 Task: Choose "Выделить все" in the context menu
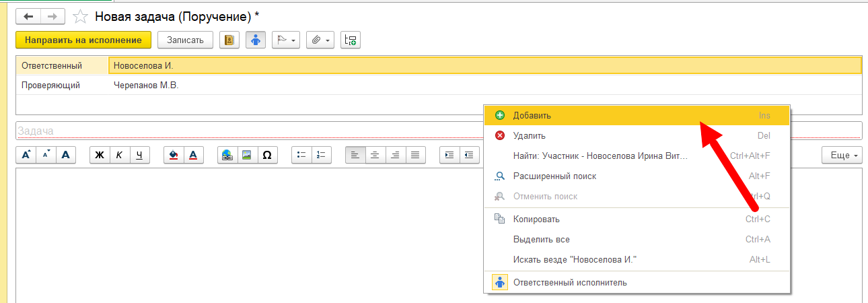click(638, 240)
